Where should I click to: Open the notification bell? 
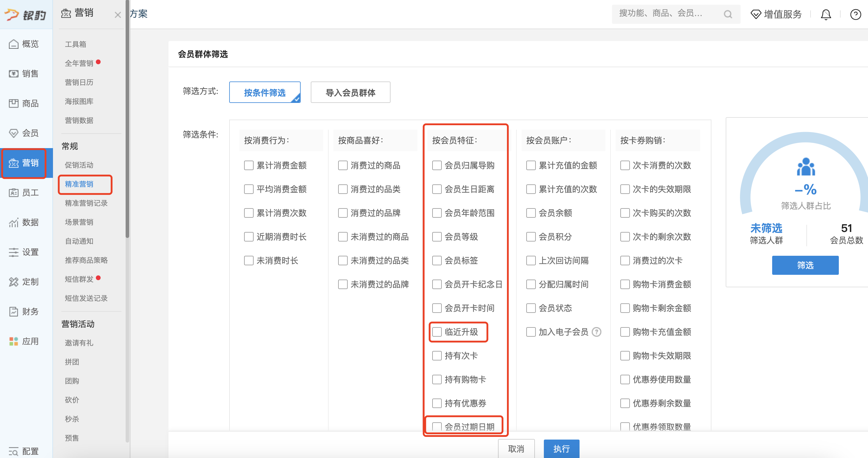coord(826,14)
